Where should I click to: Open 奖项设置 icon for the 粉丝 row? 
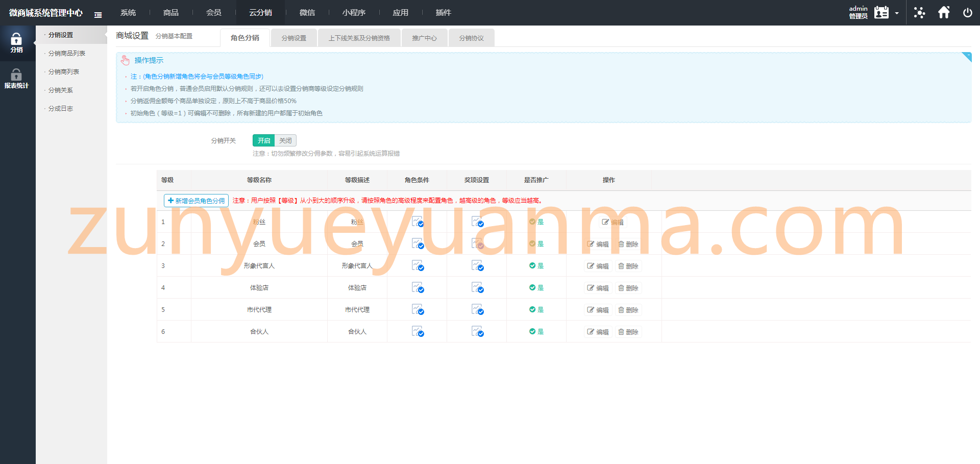477,222
